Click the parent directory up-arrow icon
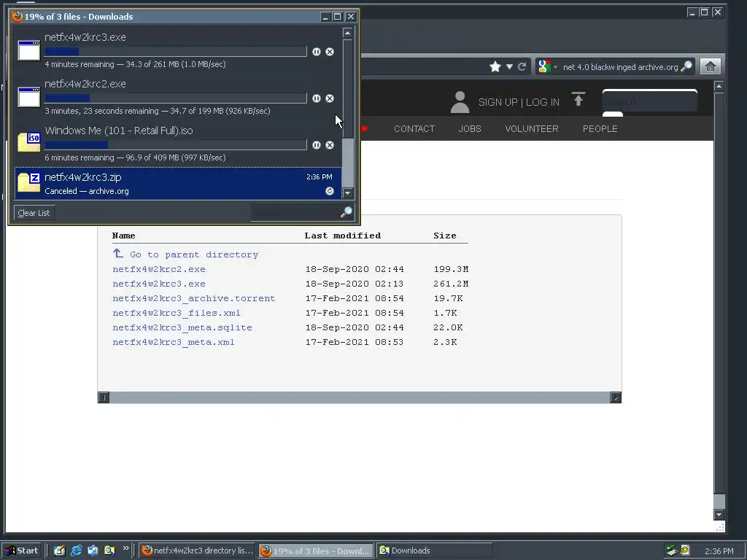 [x=118, y=253]
